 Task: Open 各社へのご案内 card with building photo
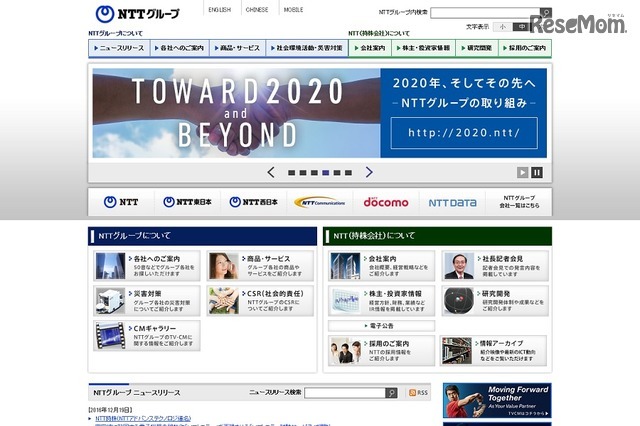(147, 266)
